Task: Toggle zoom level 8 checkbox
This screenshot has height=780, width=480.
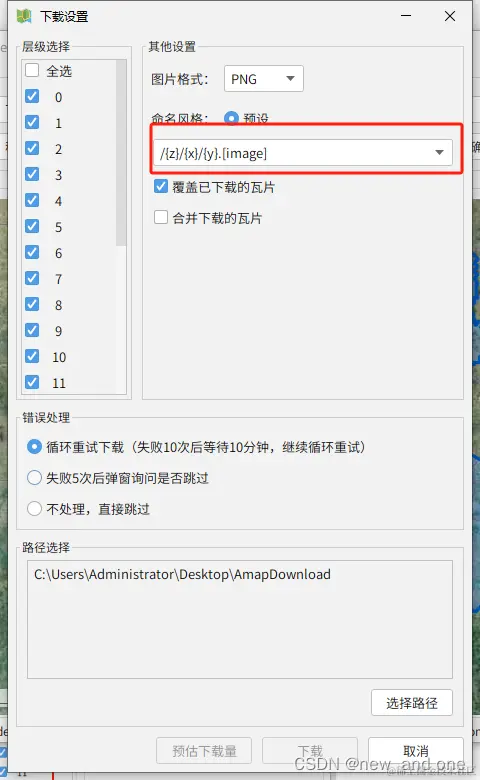Action: coord(32,304)
